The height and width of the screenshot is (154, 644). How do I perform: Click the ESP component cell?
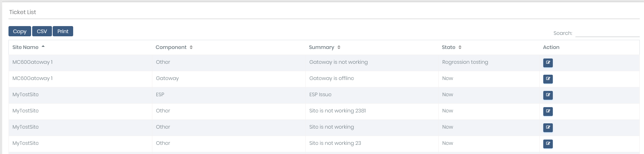coord(160,94)
